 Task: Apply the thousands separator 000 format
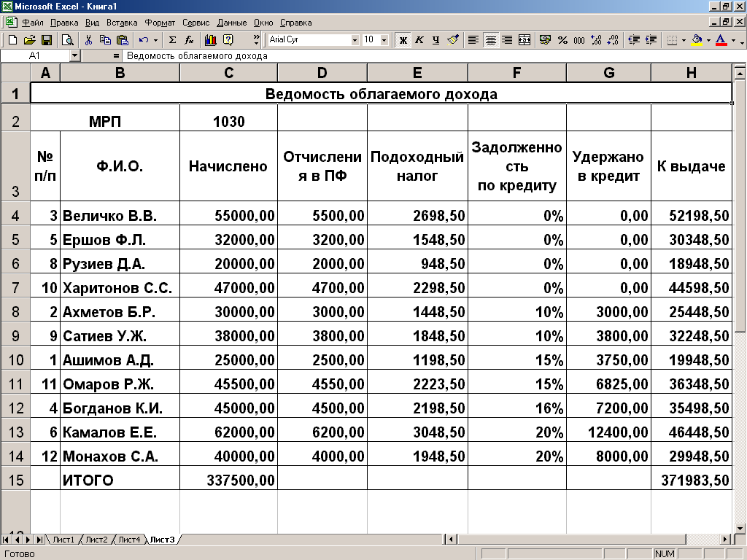(x=579, y=40)
